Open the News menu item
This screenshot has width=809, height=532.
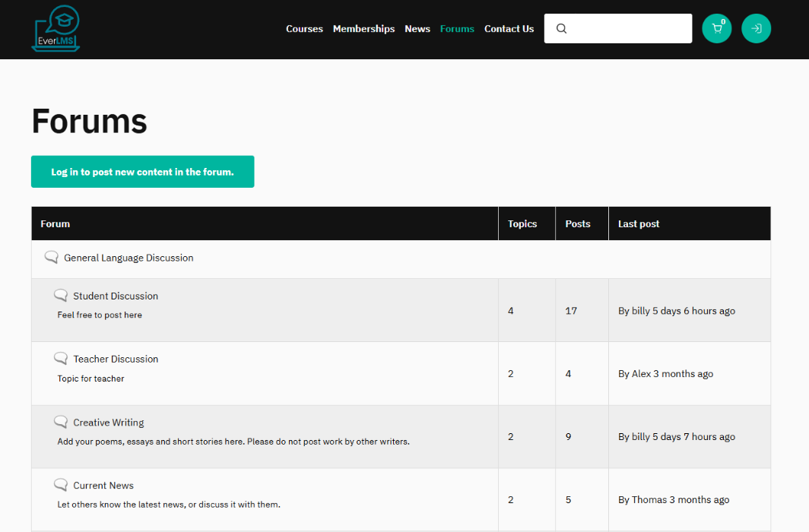417,29
